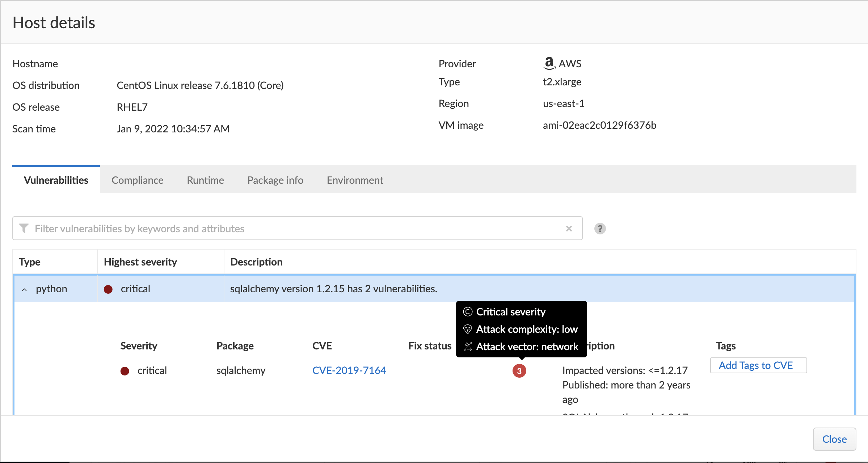The width and height of the screenshot is (868, 463).
Task: Click the Host details title
Action: click(54, 22)
